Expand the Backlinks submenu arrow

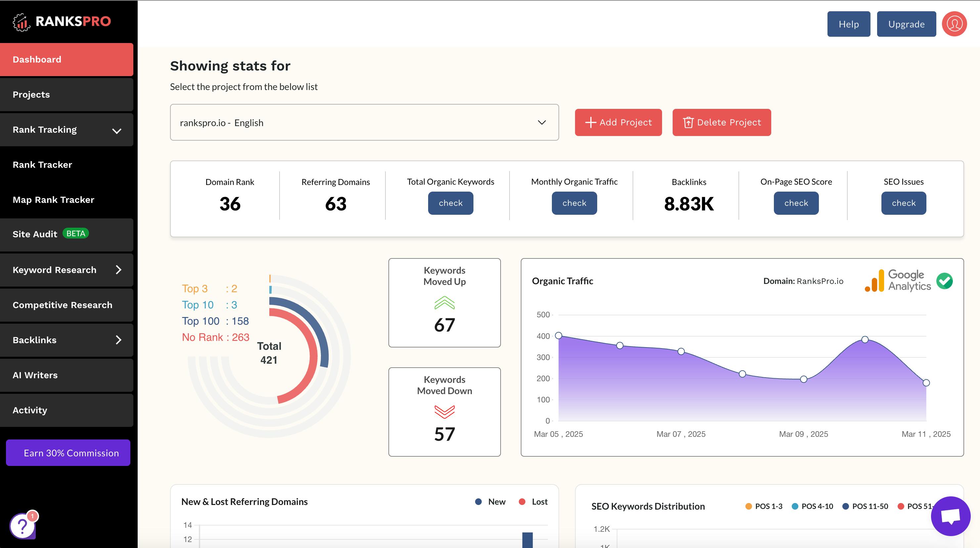tap(118, 340)
